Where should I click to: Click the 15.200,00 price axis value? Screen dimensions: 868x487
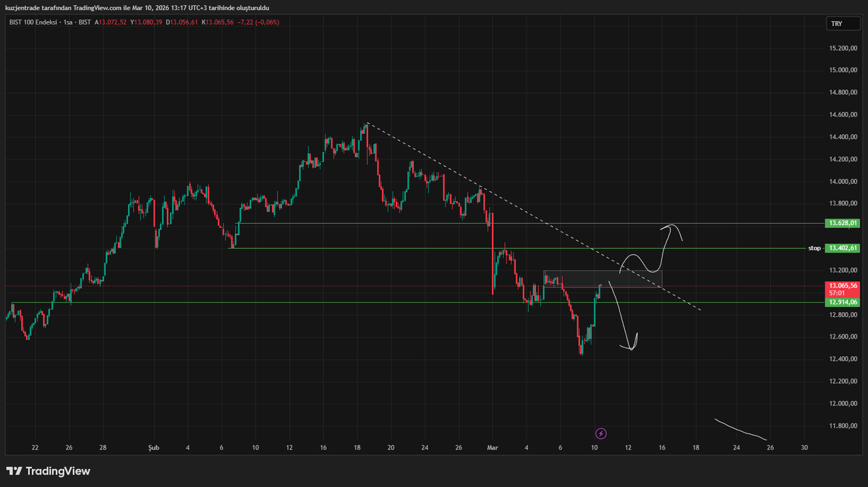click(843, 48)
